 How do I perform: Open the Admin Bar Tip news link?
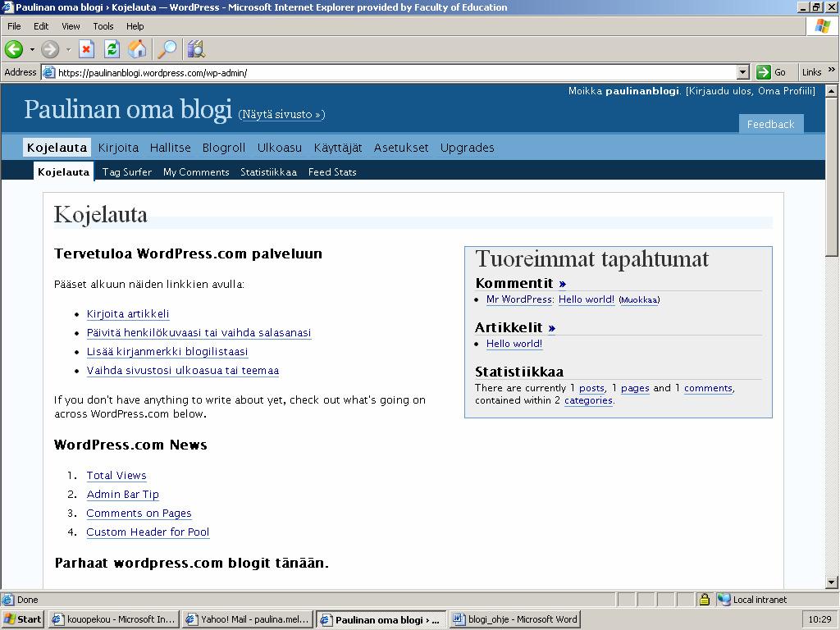coord(123,495)
